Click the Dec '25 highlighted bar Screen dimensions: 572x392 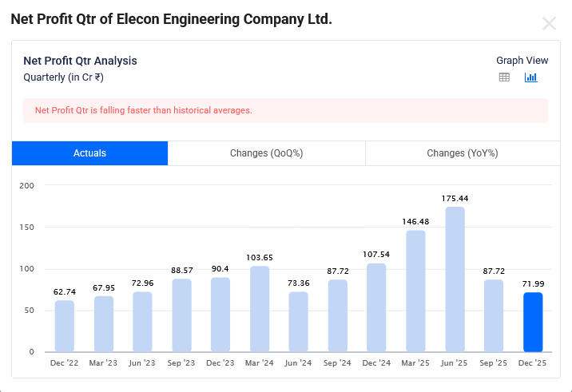[x=533, y=323]
